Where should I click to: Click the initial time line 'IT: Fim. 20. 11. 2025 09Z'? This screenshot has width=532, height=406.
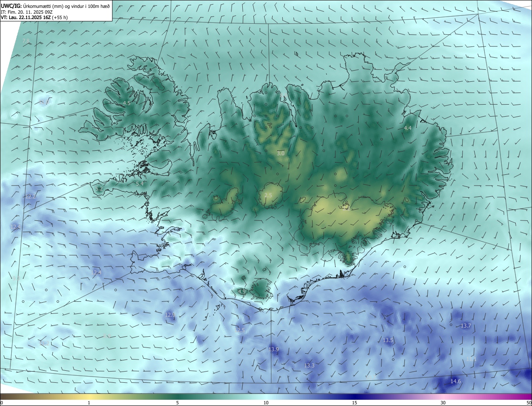point(26,12)
